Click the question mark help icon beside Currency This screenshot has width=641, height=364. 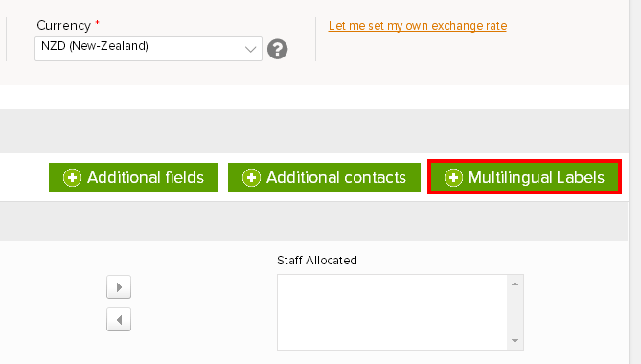pos(277,49)
